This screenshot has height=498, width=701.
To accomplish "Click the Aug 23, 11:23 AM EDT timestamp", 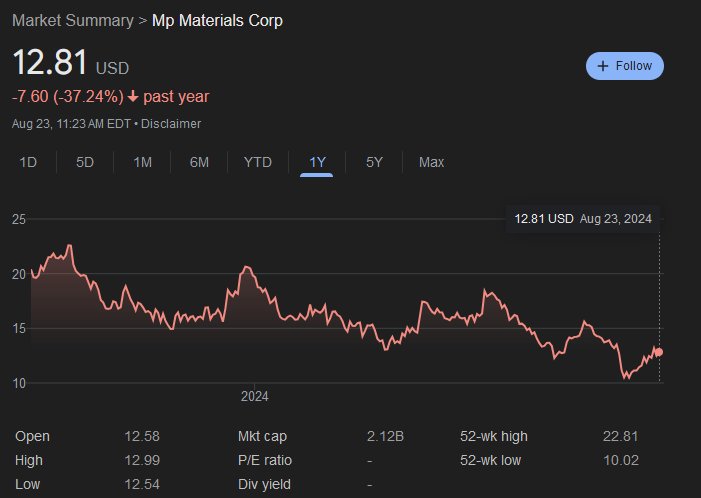I will point(71,123).
